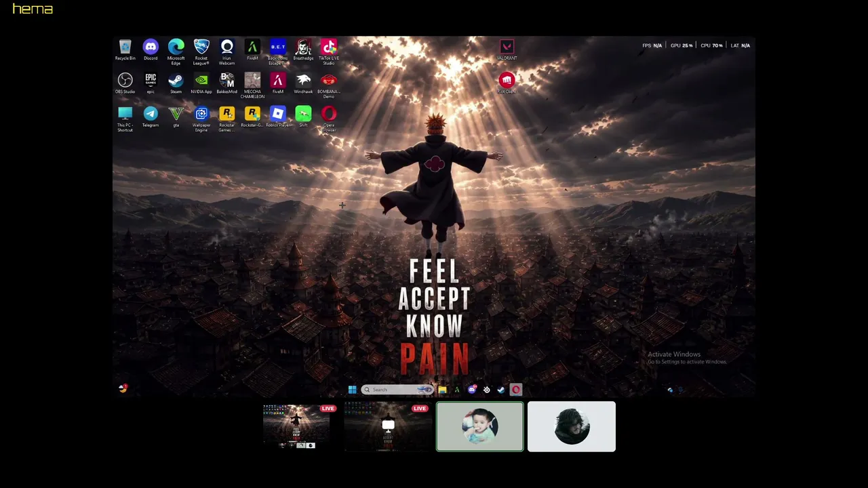
Task: Click the CPU 70% overlay readout
Action: [x=711, y=45]
